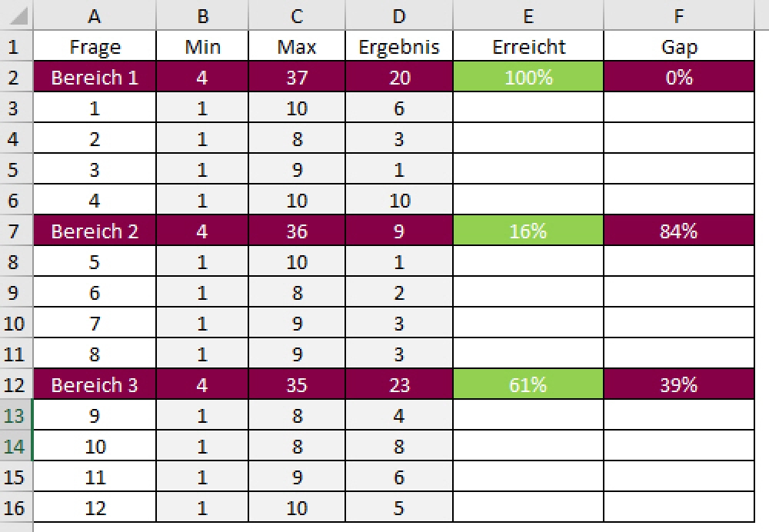Click the Max value 37 for Bereich 1
Image resolution: width=769 pixels, height=532 pixels.
click(x=297, y=77)
